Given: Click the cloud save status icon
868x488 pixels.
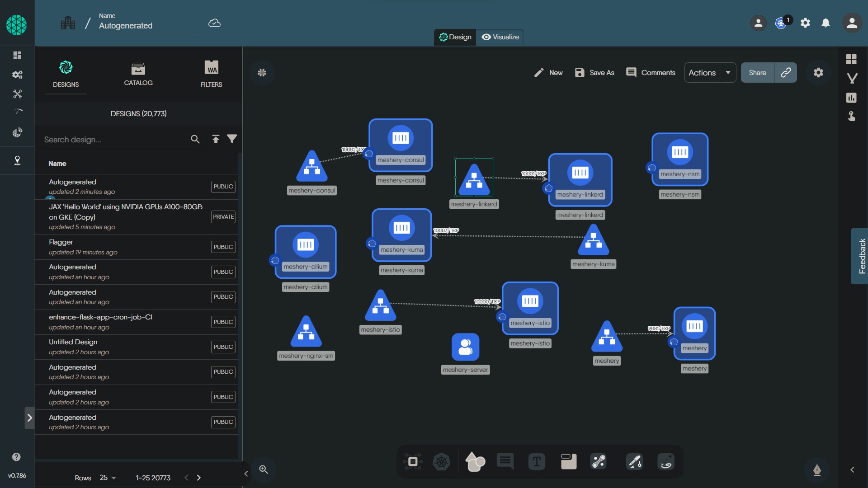Looking at the screenshot, I should pyautogui.click(x=214, y=23).
